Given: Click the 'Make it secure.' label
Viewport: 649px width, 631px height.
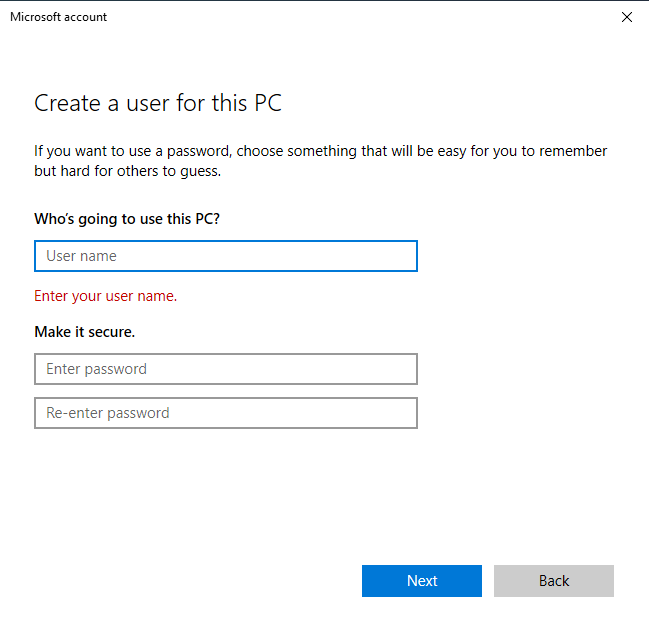Looking at the screenshot, I should pyautogui.click(x=84, y=331).
